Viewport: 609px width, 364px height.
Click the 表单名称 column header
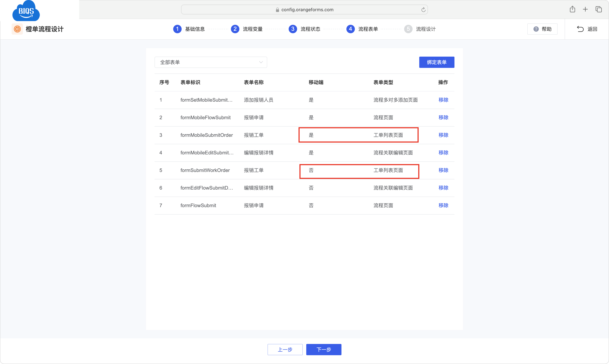pyautogui.click(x=254, y=82)
